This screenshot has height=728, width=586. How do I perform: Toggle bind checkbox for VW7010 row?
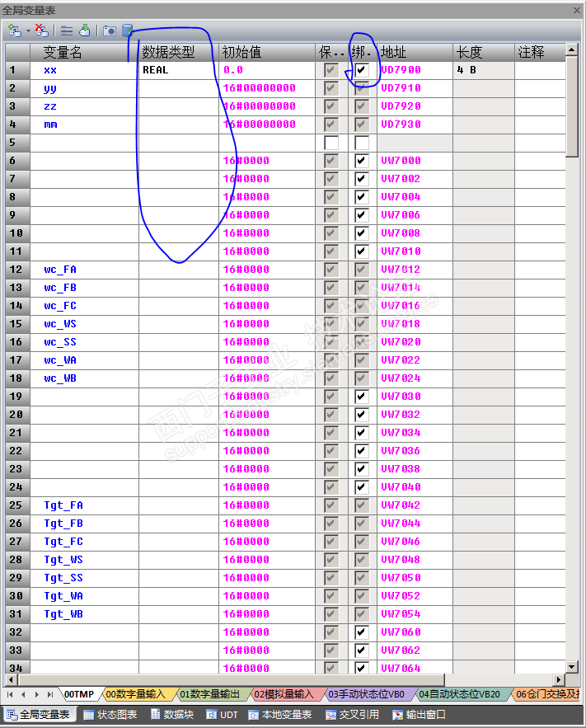tap(362, 251)
